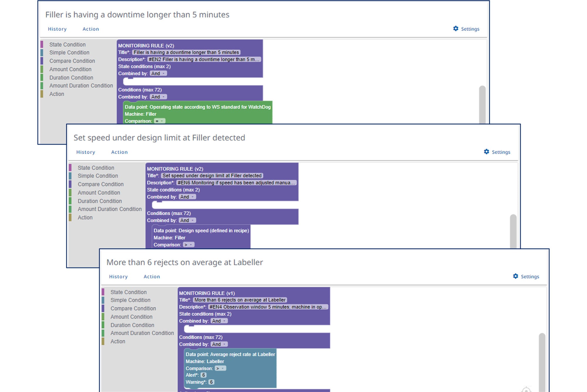Screen dimensions: 587x392
Task: Click vertical scrollbar in Set speed panel
Action: pyautogui.click(x=513, y=231)
